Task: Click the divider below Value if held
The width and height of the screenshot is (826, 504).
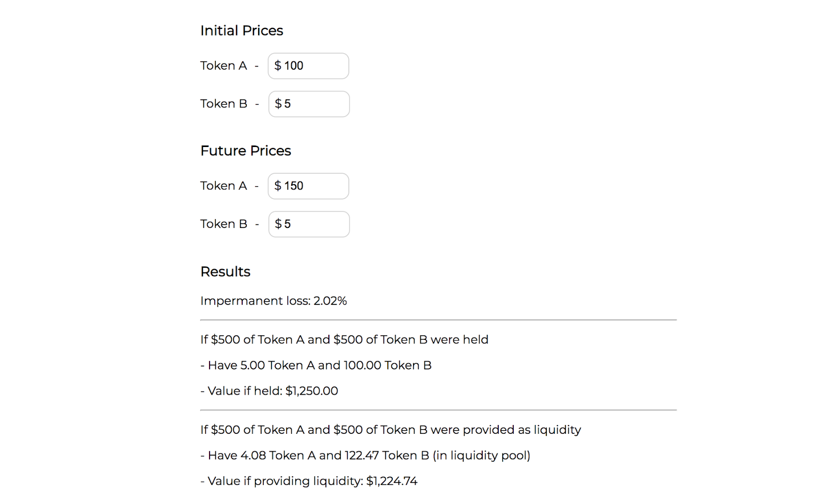Action: 438,410
